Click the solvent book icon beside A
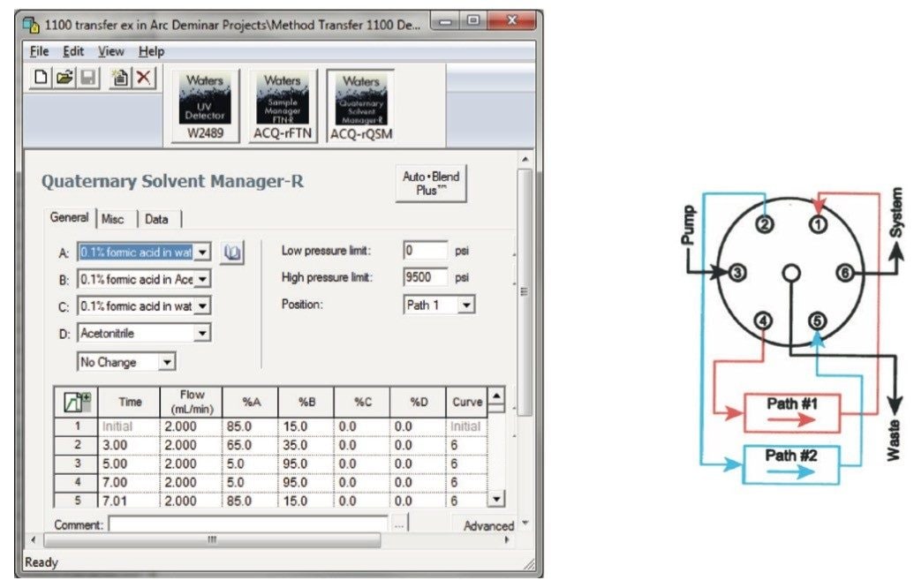The height and width of the screenshot is (588, 914). (x=232, y=253)
